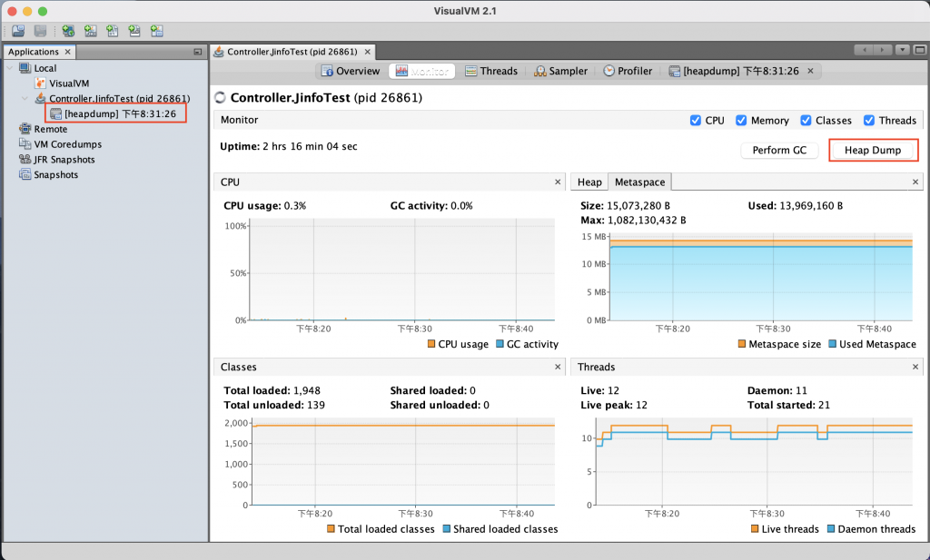Maximize the editor window with the top-right icon
Viewport: 930px width, 560px height.
pyautogui.click(x=920, y=50)
